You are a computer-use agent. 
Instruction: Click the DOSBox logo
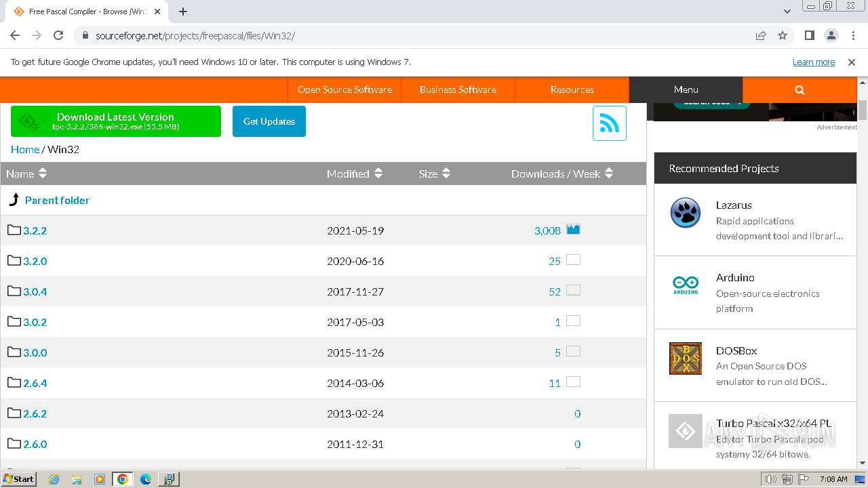686,359
